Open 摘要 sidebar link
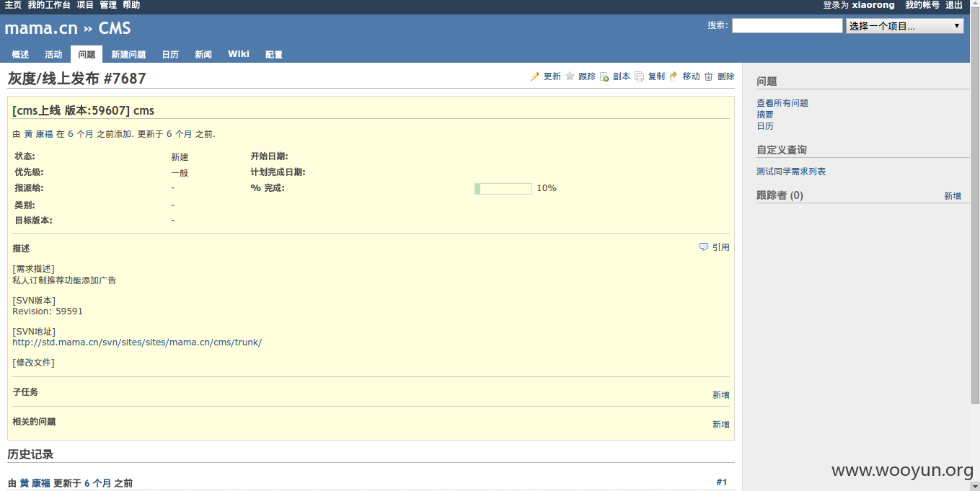980x491 pixels. [x=765, y=115]
